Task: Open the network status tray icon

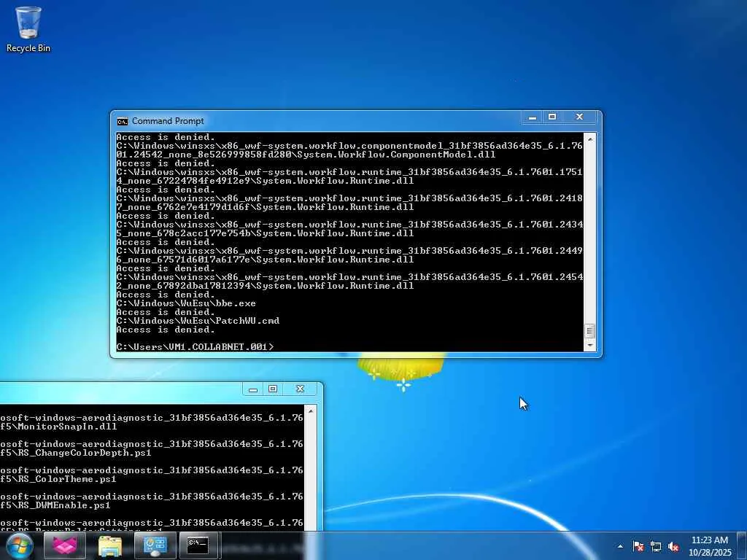Action: coord(656,546)
